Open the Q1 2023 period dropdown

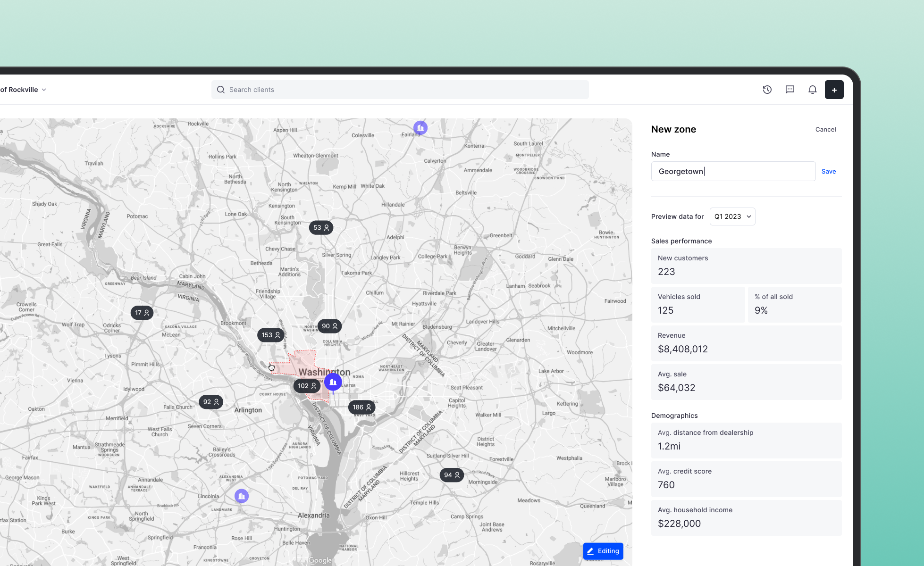(x=732, y=216)
